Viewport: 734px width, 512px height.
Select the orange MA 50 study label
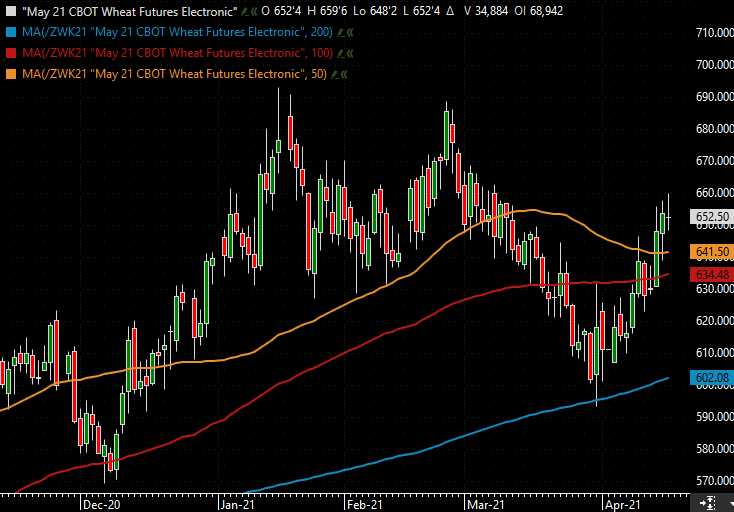coord(175,74)
